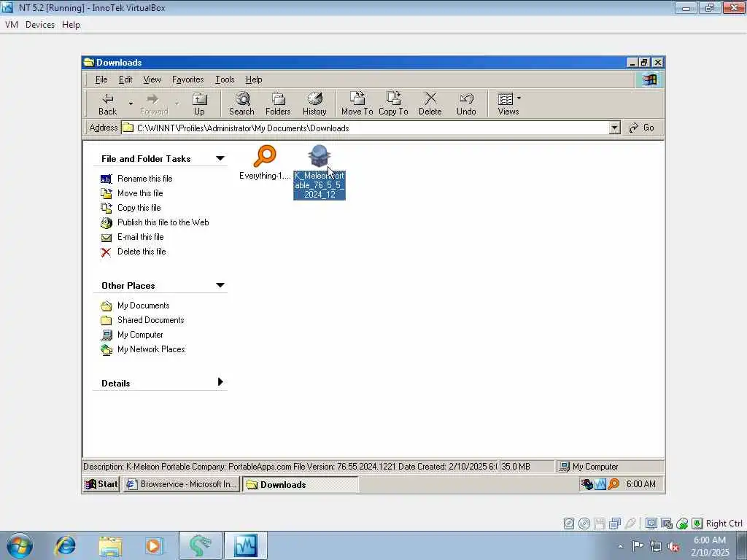747x560 pixels.
Task: Click the guest Start button
Action: [x=101, y=484]
